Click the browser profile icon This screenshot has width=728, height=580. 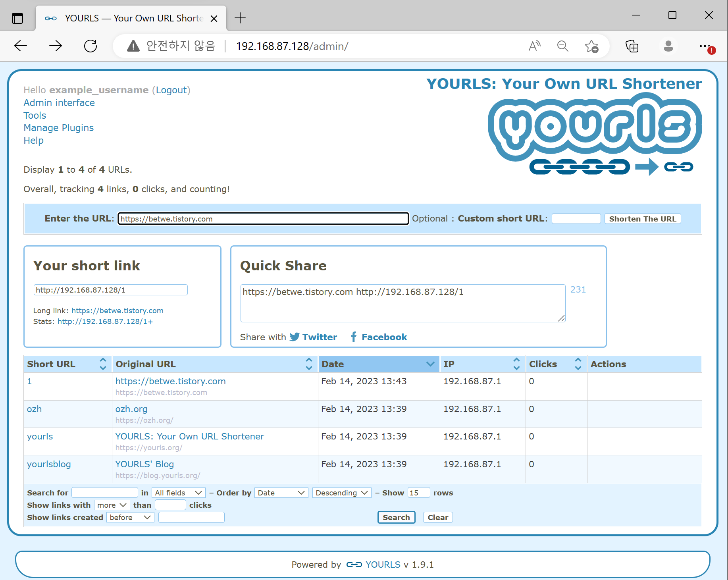668,46
